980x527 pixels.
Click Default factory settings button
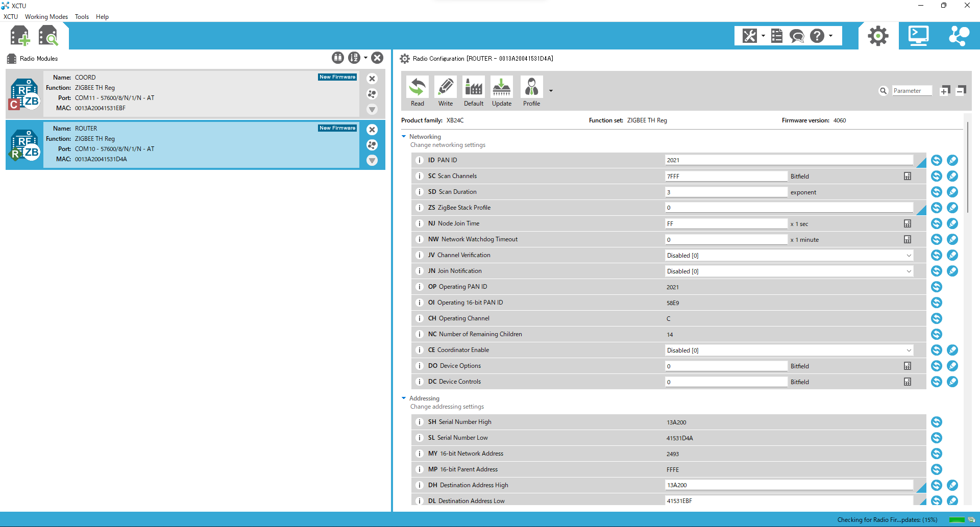474,91
